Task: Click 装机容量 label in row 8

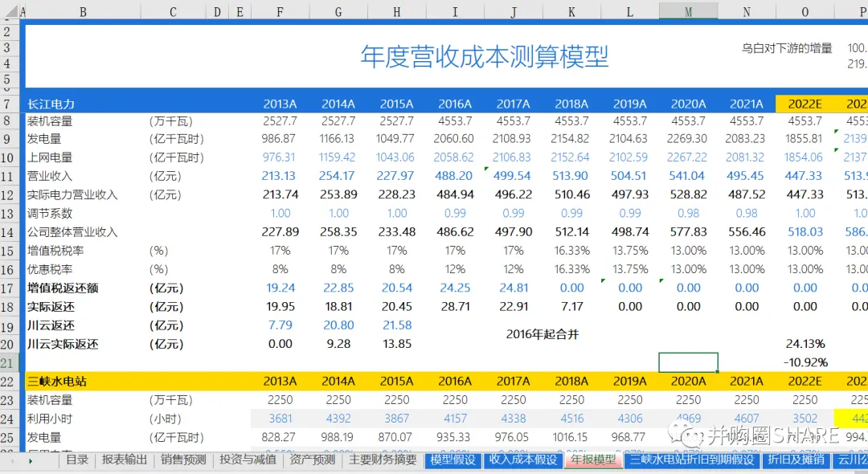Action: coord(50,121)
